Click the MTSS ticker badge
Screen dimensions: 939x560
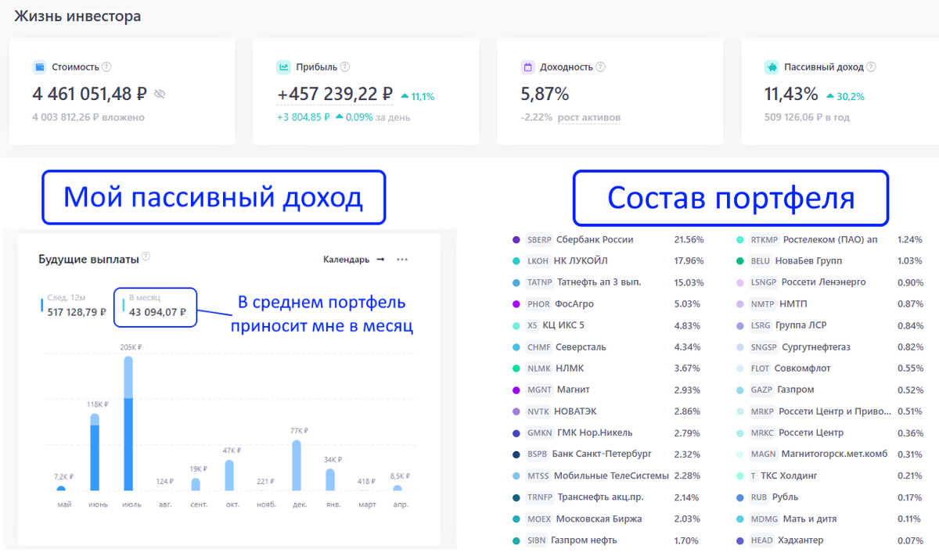point(538,476)
